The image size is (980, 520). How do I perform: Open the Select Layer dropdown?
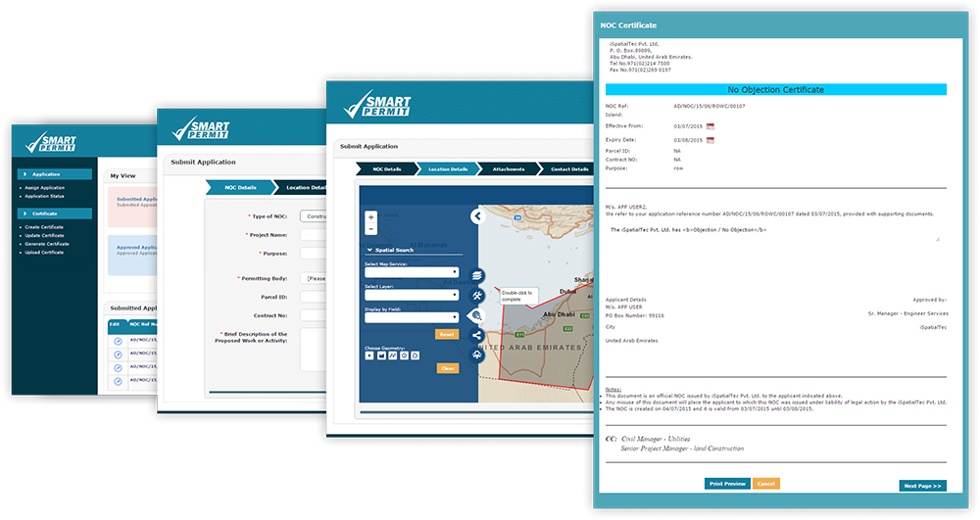(x=411, y=295)
